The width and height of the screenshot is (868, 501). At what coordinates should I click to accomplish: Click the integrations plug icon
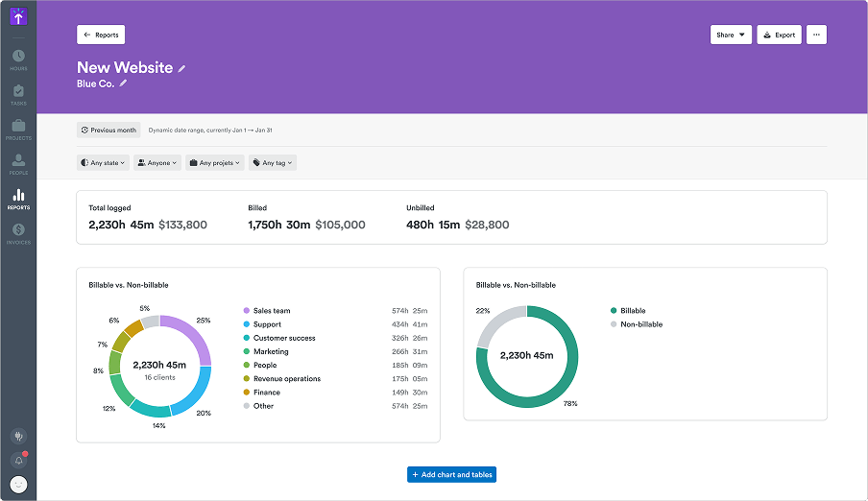point(18,436)
